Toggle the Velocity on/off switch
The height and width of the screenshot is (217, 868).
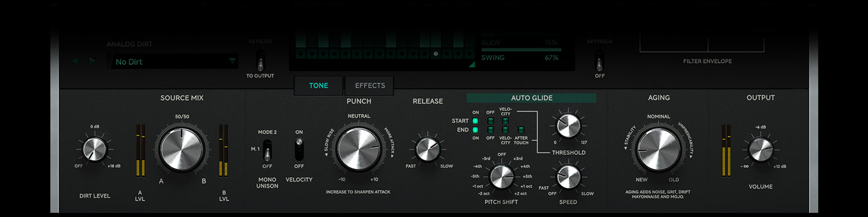pyautogui.click(x=299, y=150)
